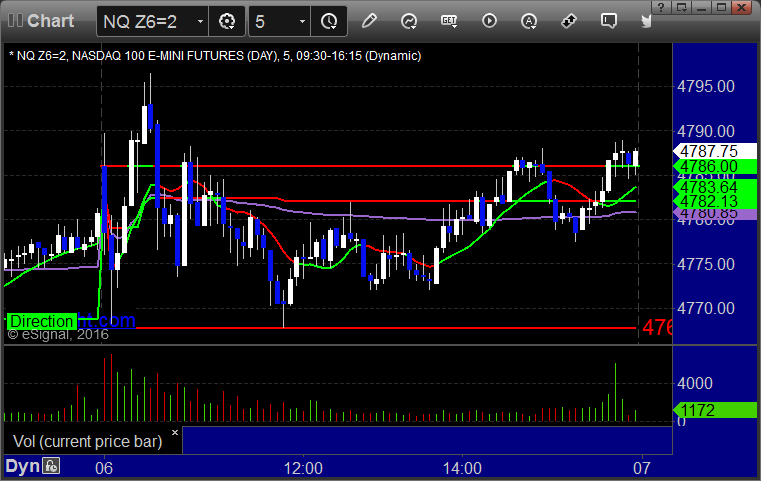Close the Vol study label
761x481 pixels.
pos(175,432)
